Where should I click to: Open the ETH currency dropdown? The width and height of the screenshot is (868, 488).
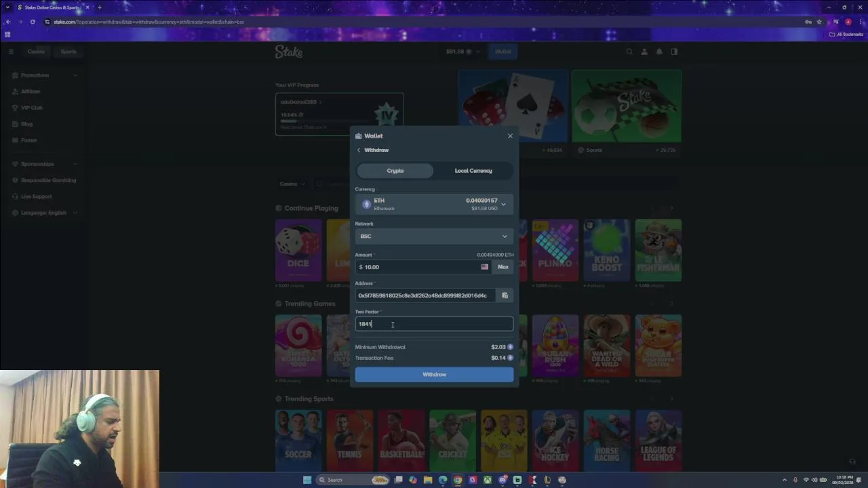pyautogui.click(x=434, y=204)
